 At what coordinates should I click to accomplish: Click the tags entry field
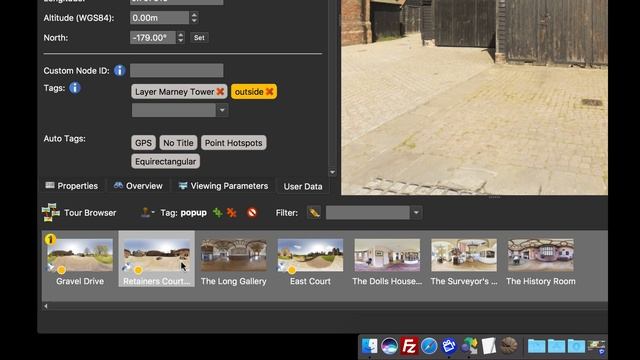tap(174, 110)
